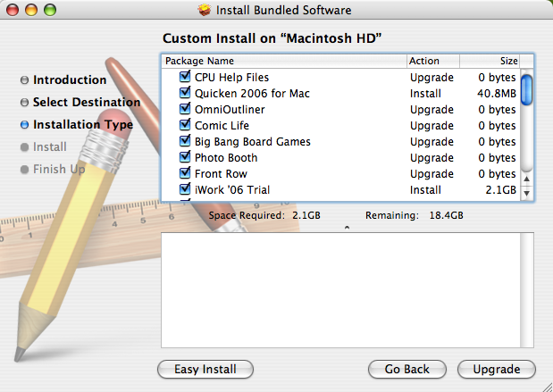Select the Comic Life package name
This screenshot has height=392, width=553.
point(222,126)
